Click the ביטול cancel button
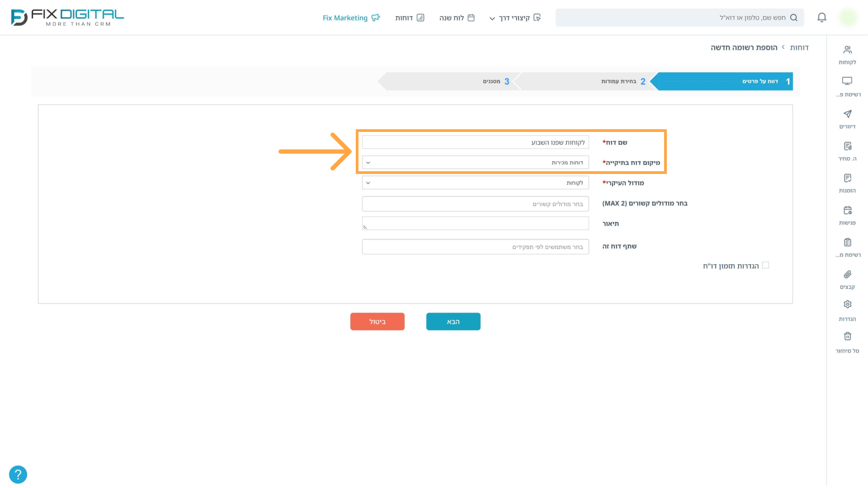Screen dimensions: 868x488 [x=377, y=322]
